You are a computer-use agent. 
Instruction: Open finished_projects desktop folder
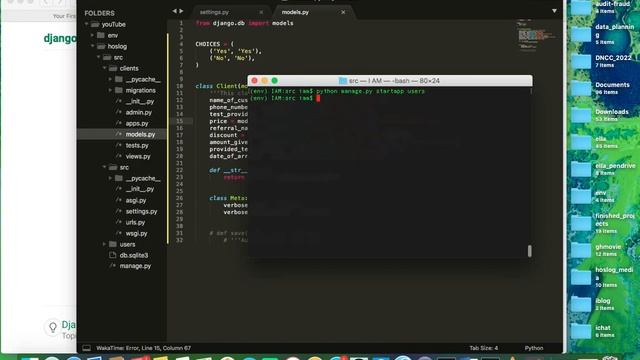tap(581, 223)
